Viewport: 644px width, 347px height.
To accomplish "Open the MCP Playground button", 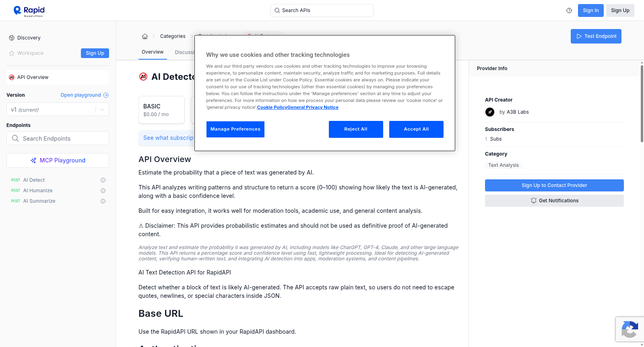I will [58, 160].
